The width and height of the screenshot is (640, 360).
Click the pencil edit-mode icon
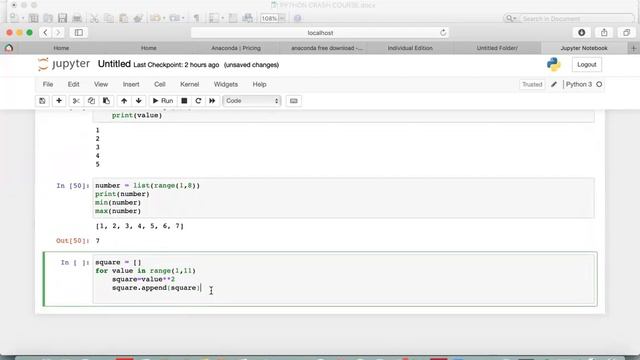pos(554,84)
